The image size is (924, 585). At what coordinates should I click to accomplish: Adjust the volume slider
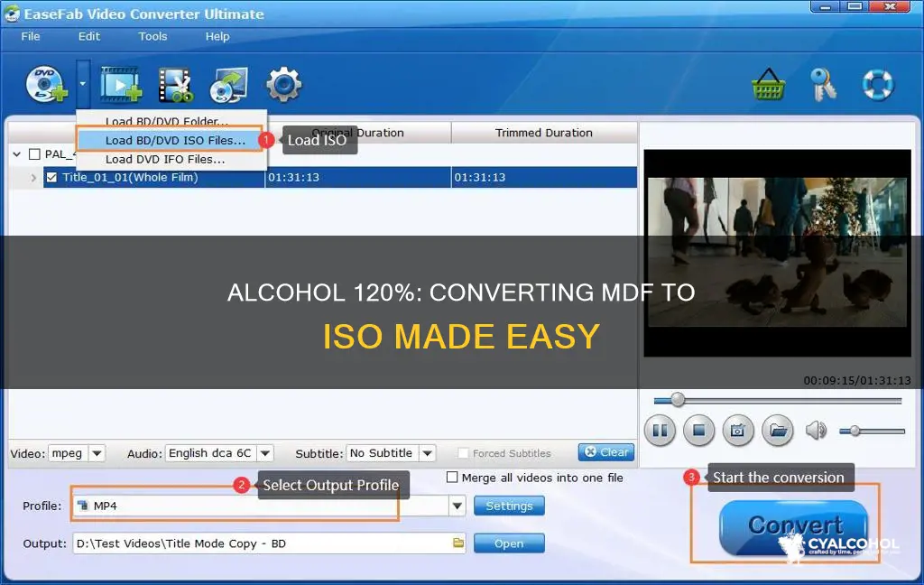873,432
